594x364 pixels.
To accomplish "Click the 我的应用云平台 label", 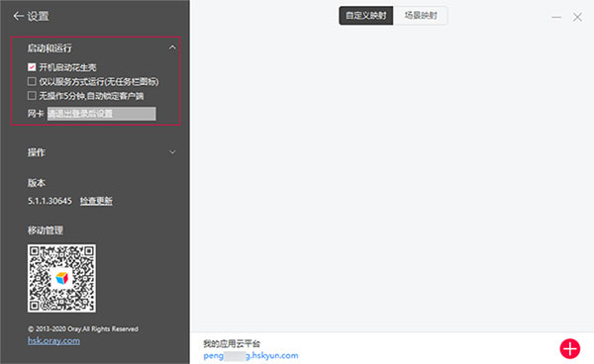I will point(232,343).
